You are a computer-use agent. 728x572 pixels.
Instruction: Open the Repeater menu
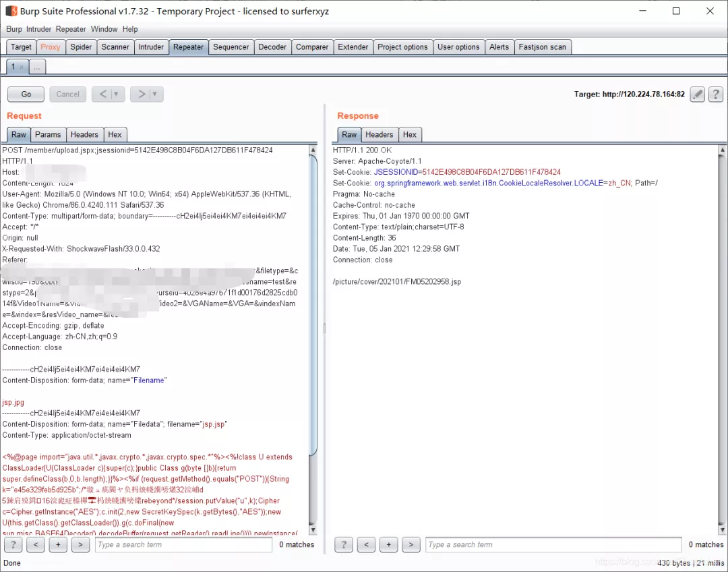[71, 29]
